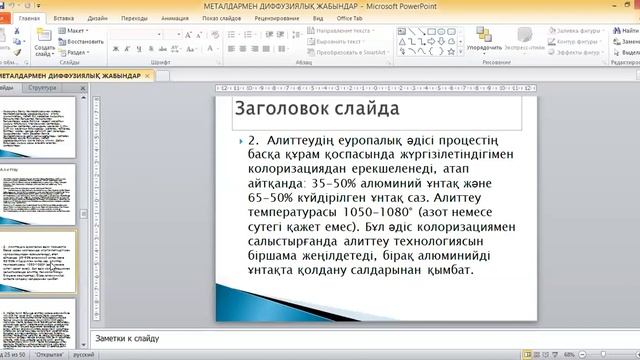640x360 pixels.
Task: Toggle Italic К formatting
Action: (127, 49)
